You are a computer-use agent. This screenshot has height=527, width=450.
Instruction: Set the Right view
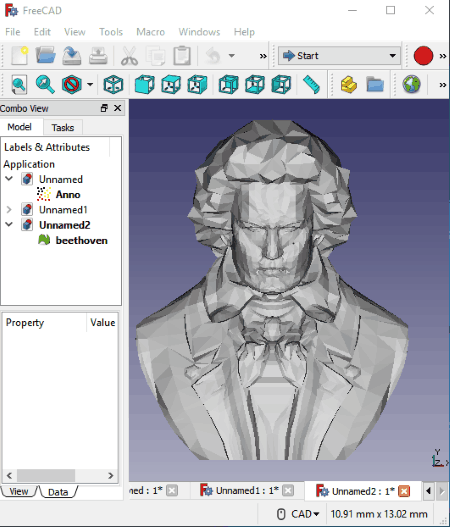pyautogui.click(x=197, y=84)
